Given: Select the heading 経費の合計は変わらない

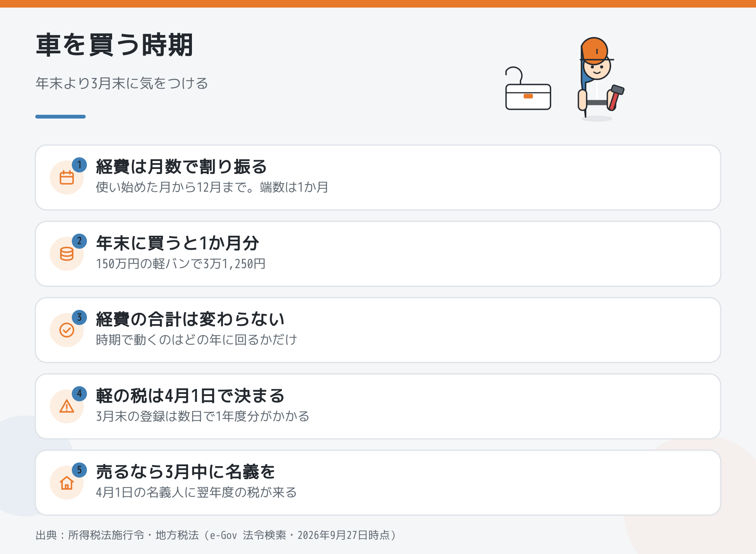Looking at the screenshot, I should pyautogui.click(x=190, y=319).
